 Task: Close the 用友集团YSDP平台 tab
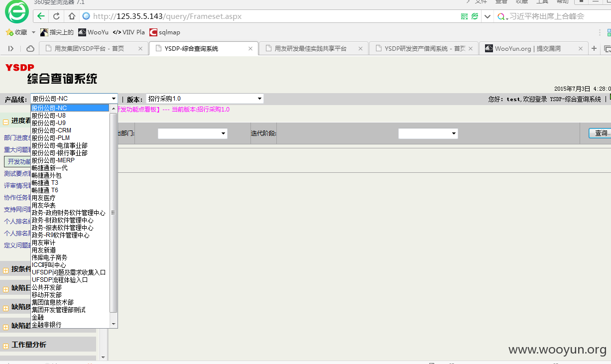coord(140,49)
